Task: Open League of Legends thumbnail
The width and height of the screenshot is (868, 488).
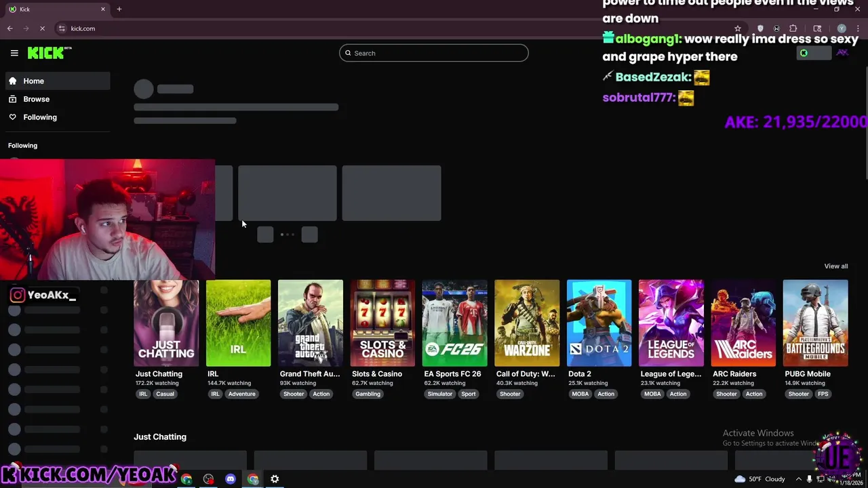Action: tap(671, 323)
